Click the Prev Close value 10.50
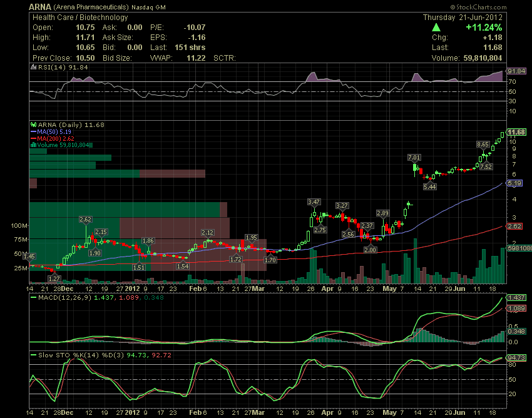Image resolution: width=532 pixels, height=418 pixels. (x=85, y=58)
